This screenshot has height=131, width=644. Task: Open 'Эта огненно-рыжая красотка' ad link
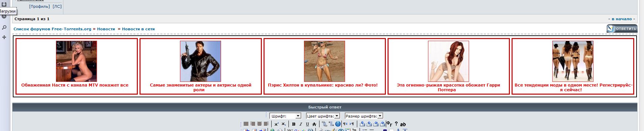tap(449, 88)
